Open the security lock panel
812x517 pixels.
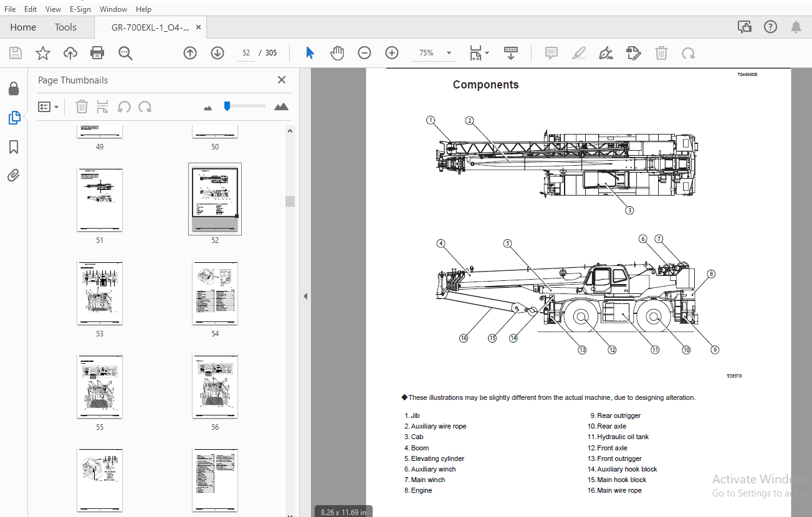click(x=14, y=88)
